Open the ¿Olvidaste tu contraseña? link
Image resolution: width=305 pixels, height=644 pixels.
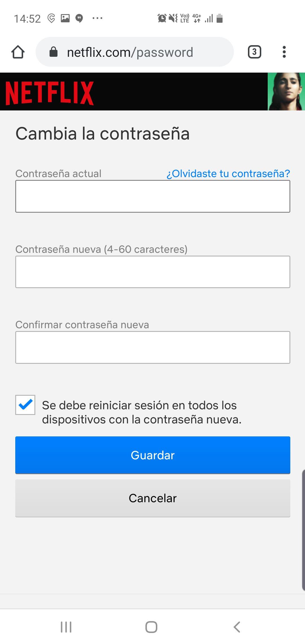click(228, 173)
